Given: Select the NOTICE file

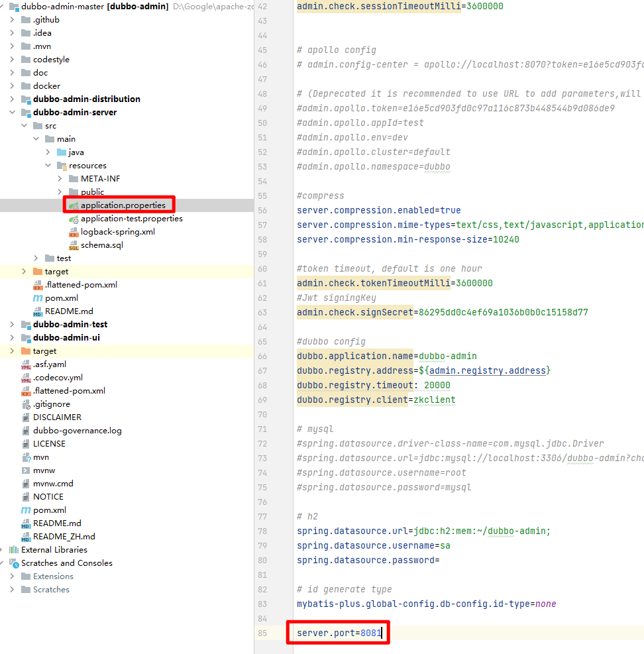Looking at the screenshot, I should 48,497.
